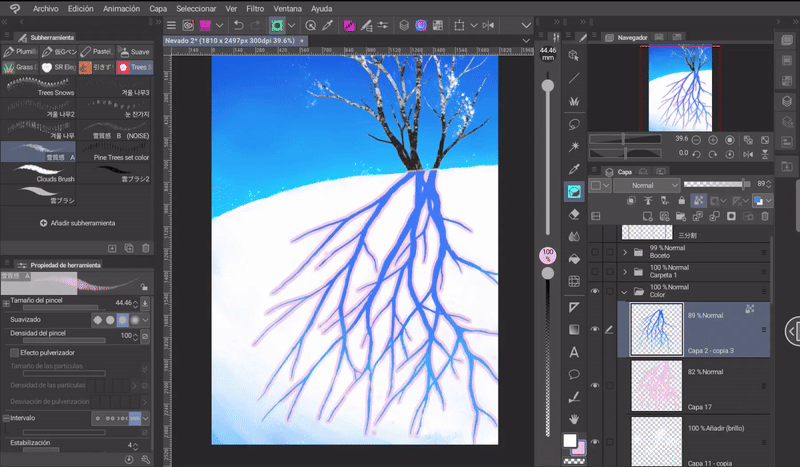800x467 pixels.
Task: Click the Undo arrow in the command bar
Action: pos(238,24)
